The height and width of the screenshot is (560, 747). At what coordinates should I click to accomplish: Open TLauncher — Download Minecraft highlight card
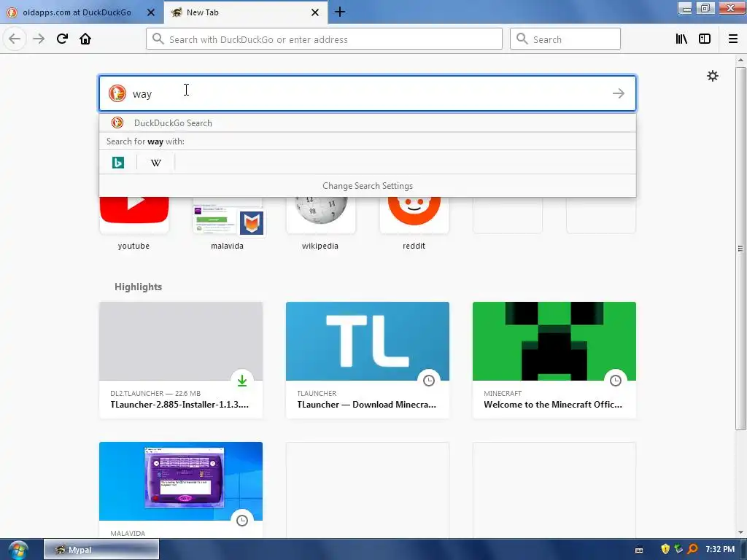click(x=368, y=360)
